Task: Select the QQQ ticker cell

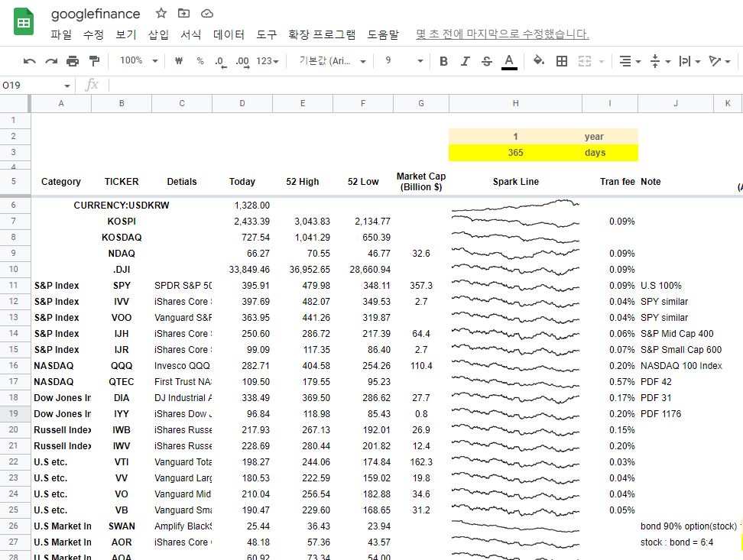Action: tap(122, 366)
